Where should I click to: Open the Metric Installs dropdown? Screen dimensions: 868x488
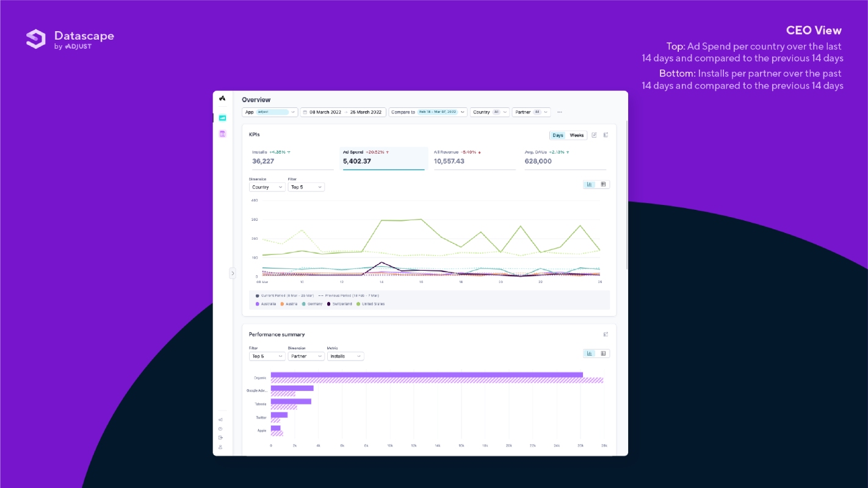pyautogui.click(x=345, y=356)
